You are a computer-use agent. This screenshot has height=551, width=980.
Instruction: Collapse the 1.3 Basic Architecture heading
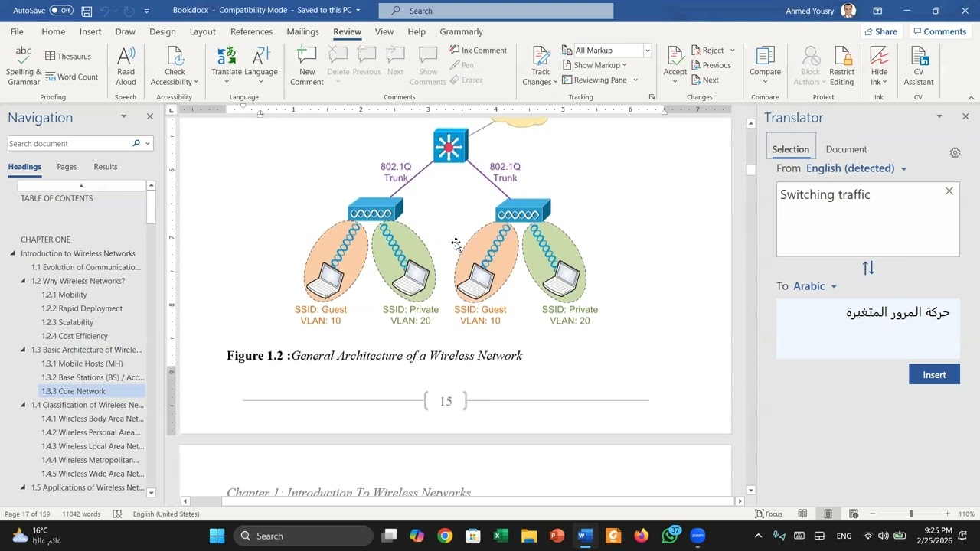tap(23, 350)
